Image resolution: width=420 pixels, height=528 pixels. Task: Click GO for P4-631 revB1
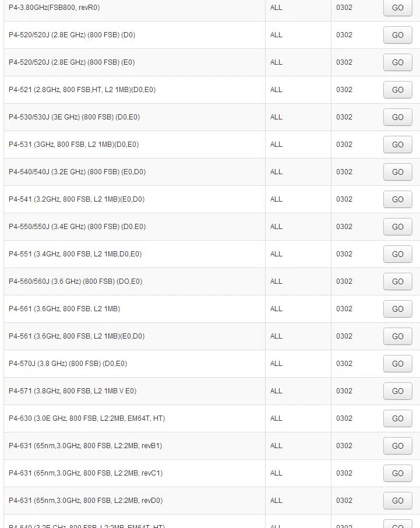coord(397,446)
